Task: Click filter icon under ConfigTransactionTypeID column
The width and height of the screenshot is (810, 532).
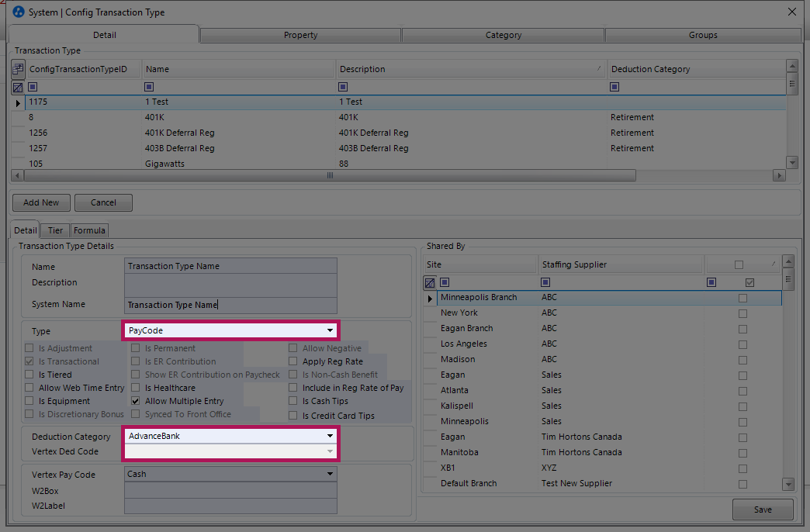Action: (x=33, y=87)
